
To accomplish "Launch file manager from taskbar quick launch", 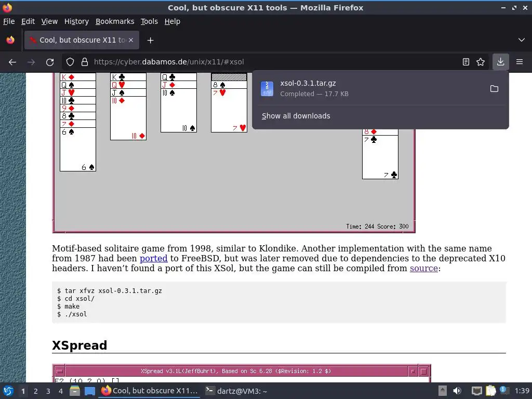I will tap(75, 391).
